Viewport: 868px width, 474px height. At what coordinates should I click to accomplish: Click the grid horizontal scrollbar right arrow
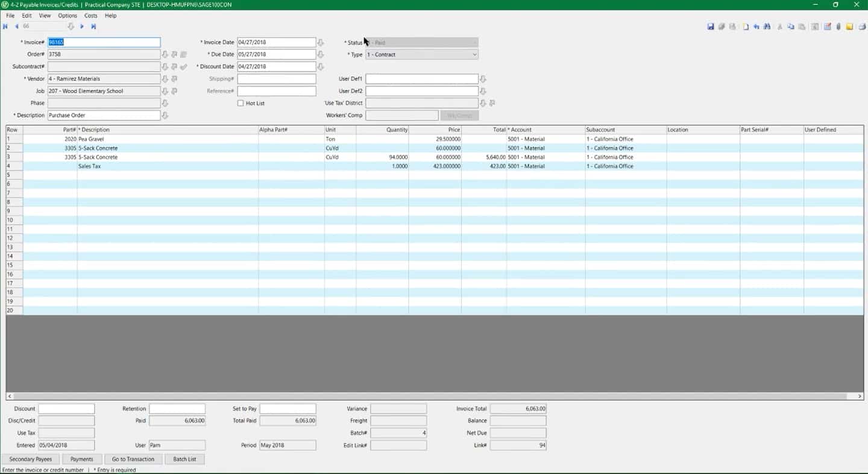point(860,396)
